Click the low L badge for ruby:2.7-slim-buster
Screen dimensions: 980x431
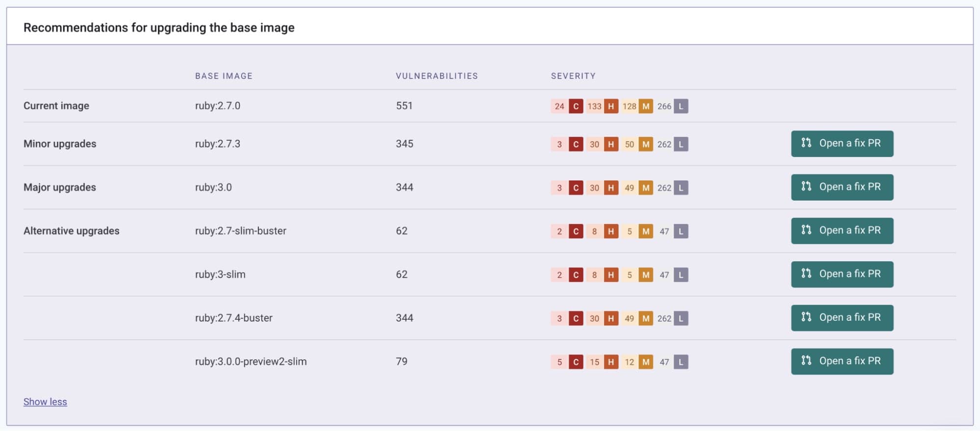[x=681, y=231]
